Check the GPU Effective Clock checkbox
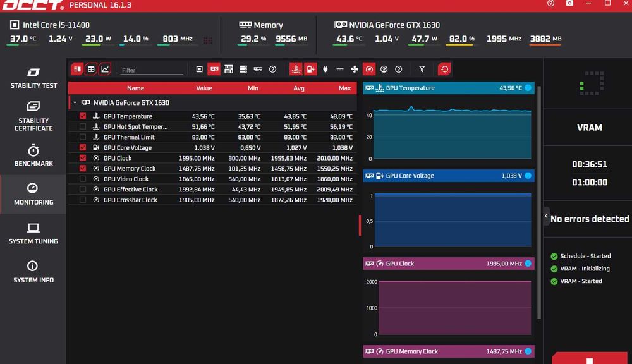Image resolution: width=632 pixels, height=364 pixels. coord(83,190)
